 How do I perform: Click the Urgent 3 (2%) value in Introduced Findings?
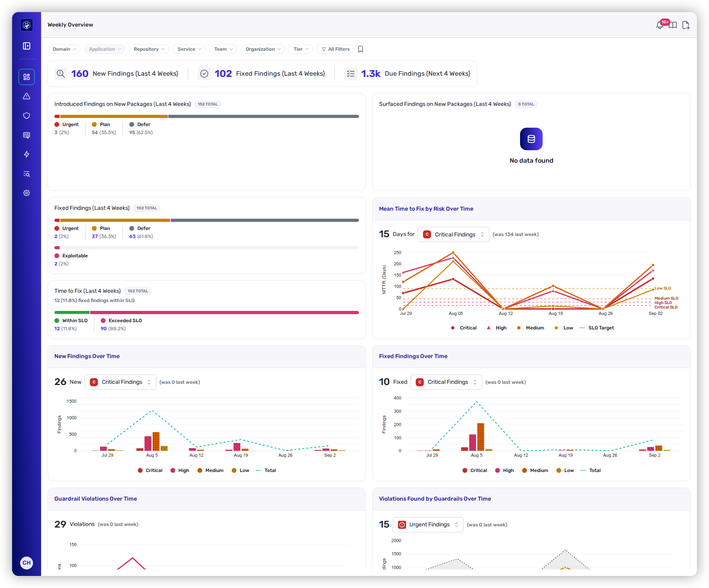(62, 133)
